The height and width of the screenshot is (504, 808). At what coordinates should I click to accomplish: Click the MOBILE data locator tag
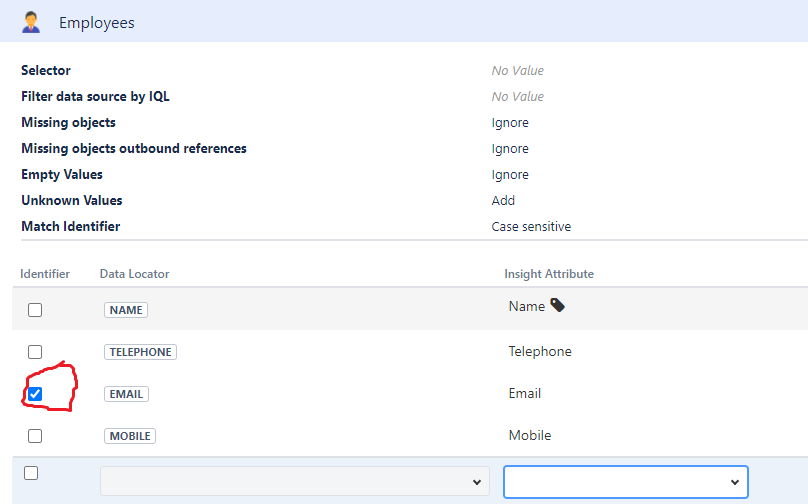tap(130, 436)
